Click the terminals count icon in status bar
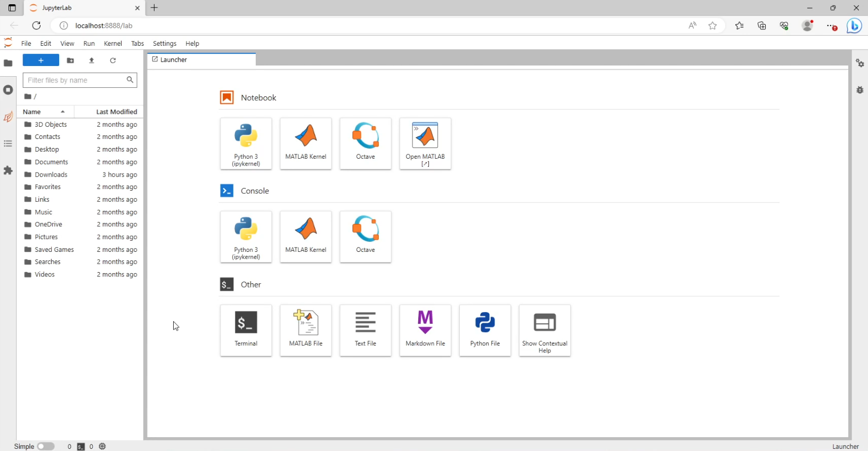Screen dimensions: 868x451 [x=81, y=447]
